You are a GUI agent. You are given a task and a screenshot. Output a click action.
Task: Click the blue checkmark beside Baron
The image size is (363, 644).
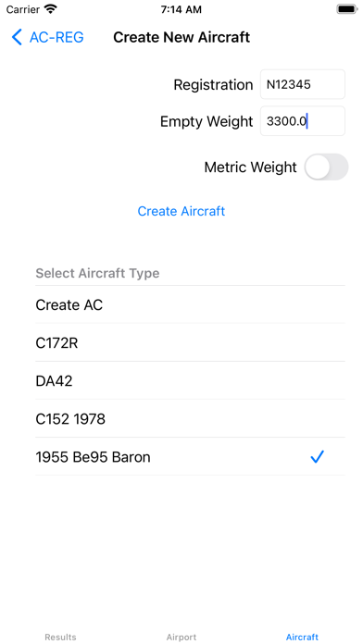pyautogui.click(x=317, y=457)
